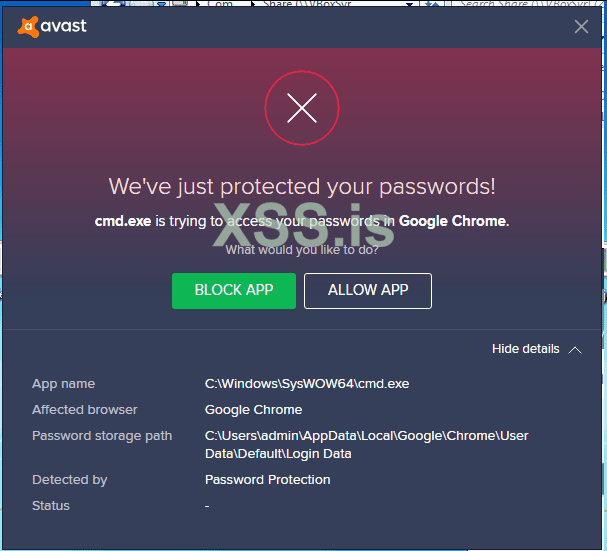Screen dimensions: 607x551
Task: Click the Hide details link text
Action: click(525, 349)
